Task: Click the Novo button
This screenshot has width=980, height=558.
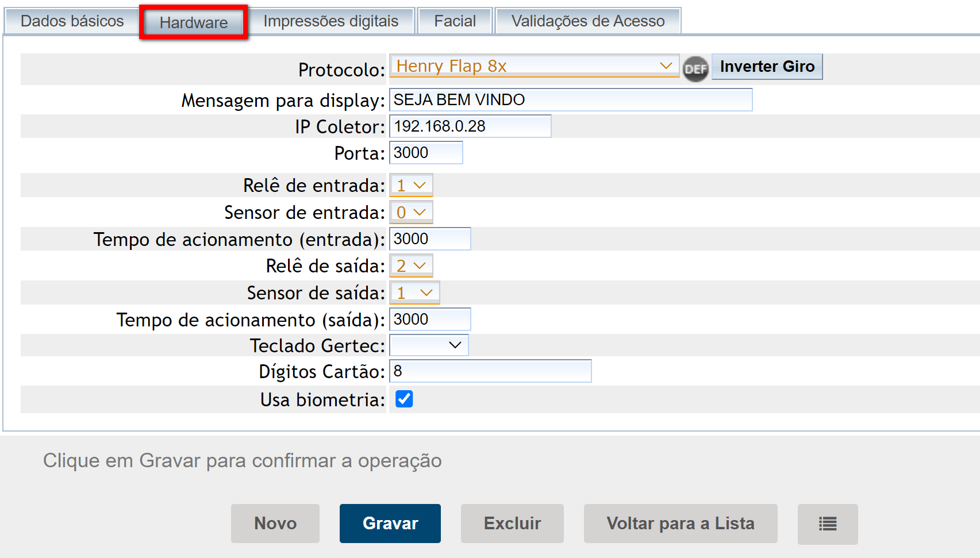Action: pyautogui.click(x=275, y=524)
